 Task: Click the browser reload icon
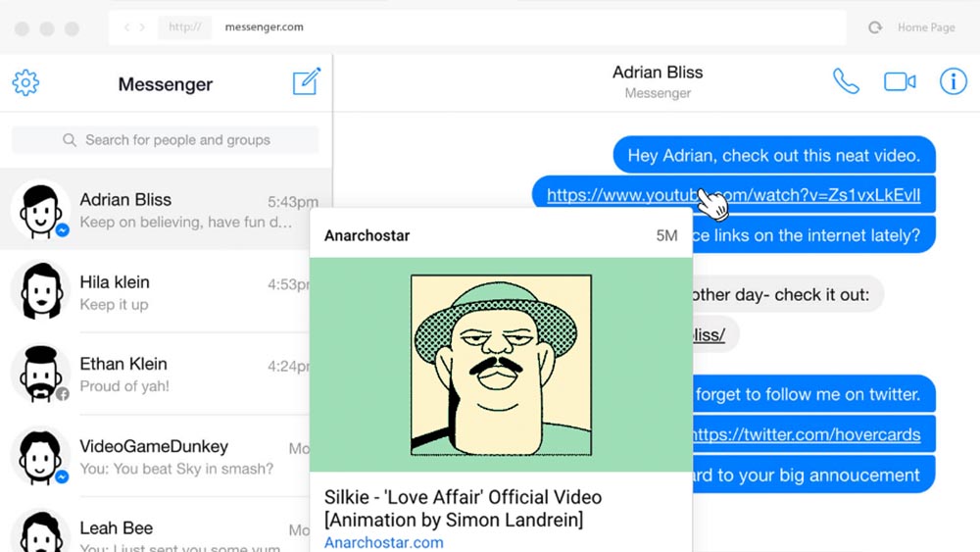coord(874,27)
